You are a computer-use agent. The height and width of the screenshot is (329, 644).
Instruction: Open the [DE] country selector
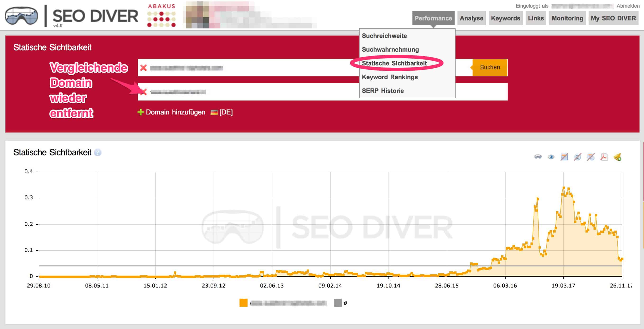pos(226,112)
